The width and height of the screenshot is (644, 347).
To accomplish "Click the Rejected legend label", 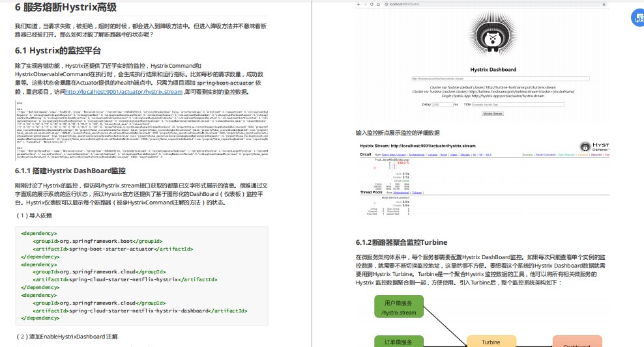I will [x=596, y=155].
